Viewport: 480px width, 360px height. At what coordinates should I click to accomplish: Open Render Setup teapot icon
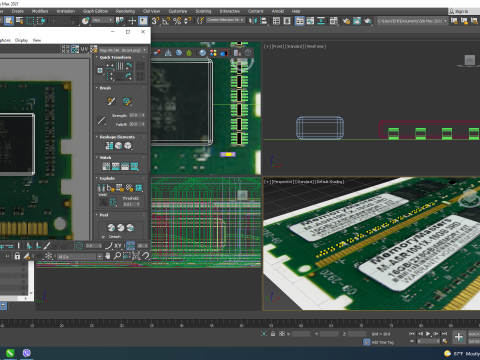click(x=346, y=21)
